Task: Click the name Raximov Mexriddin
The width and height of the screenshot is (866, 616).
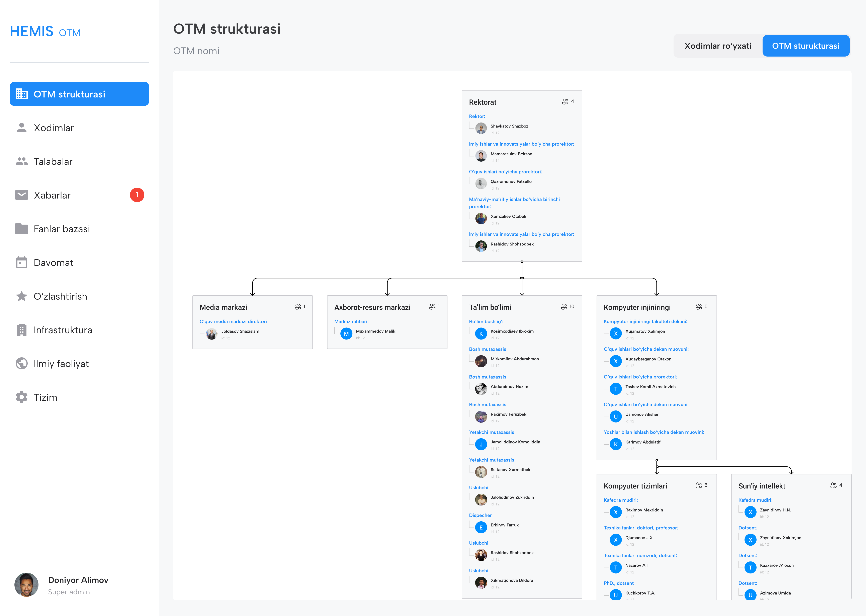Action: (x=644, y=510)
